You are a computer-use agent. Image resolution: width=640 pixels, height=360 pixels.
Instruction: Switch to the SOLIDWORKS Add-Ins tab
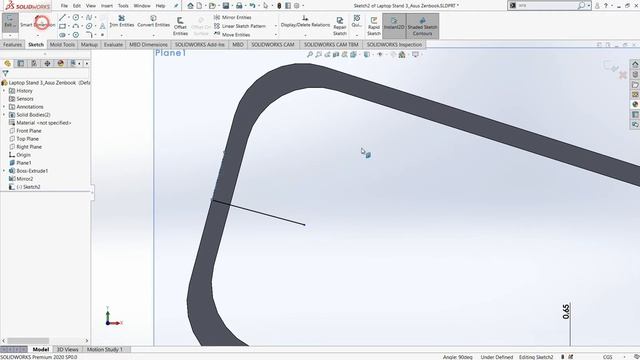point(200,44)
